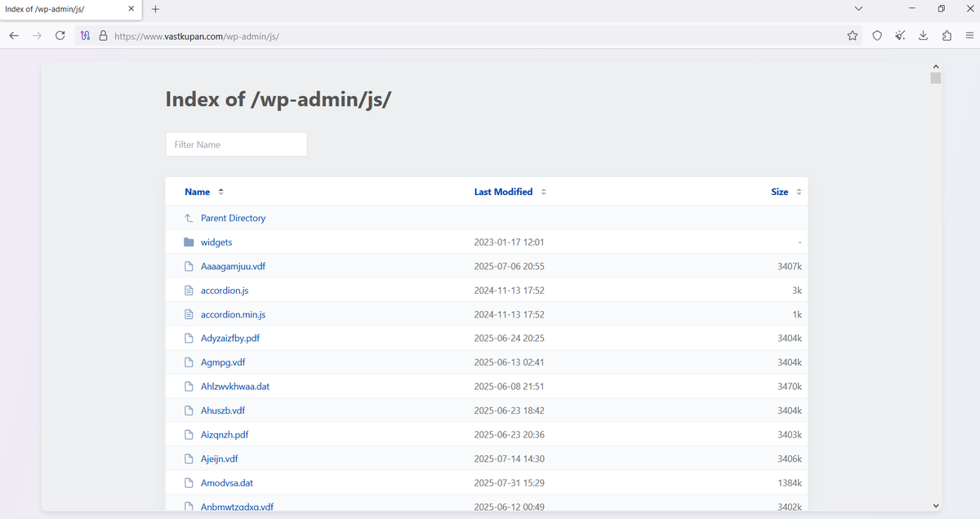
Task: Click the sparkle wand toolbar icon
Action: [900, 36]
